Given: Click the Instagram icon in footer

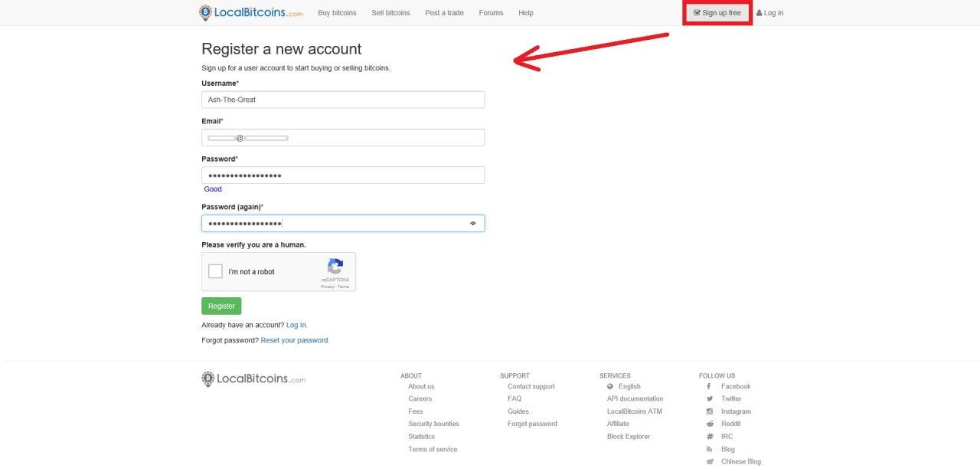Looking at the screenshot, I should pos(710,411).
